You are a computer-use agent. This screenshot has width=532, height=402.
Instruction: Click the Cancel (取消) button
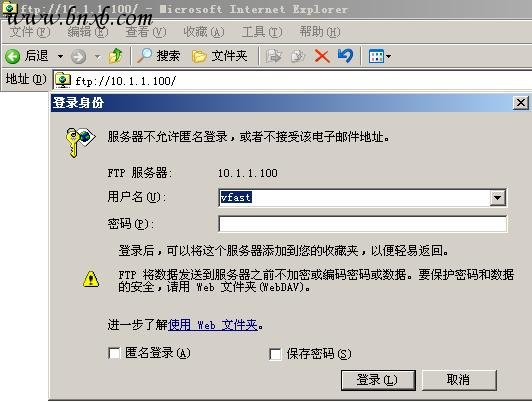tap(459, 380)
